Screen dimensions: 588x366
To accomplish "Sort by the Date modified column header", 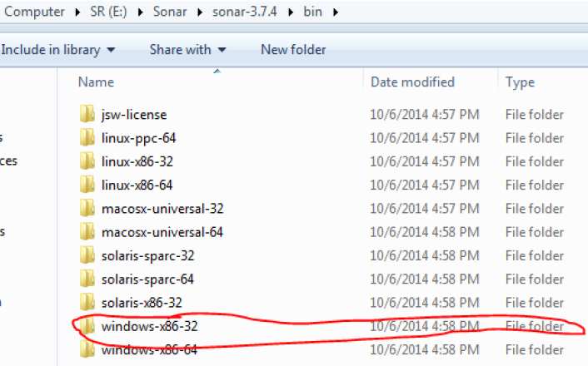I will coord(412,82).
